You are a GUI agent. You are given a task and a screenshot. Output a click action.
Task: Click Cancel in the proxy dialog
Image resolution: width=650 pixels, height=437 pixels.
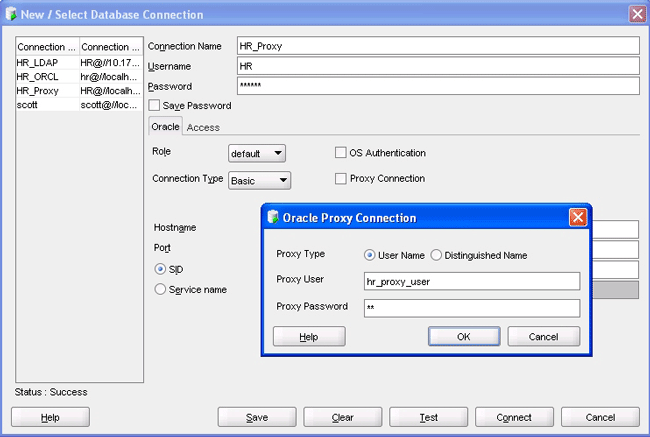point(543,336)
